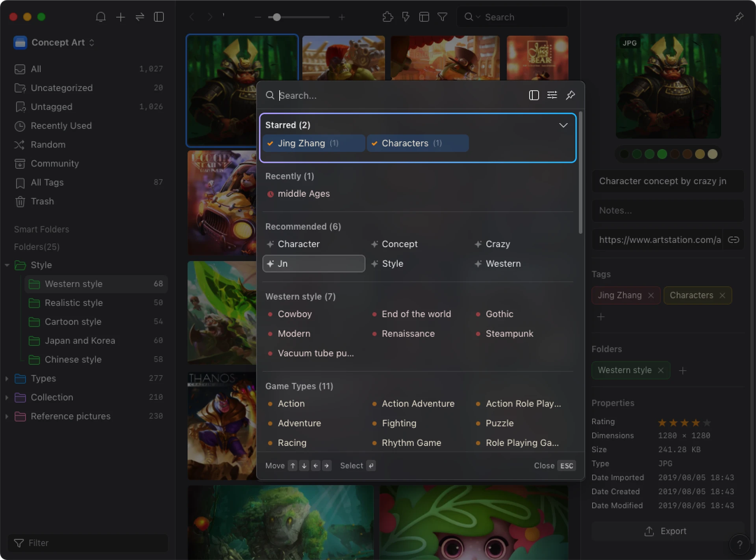Collapse the Starred section chevron

tap(563, 125)
